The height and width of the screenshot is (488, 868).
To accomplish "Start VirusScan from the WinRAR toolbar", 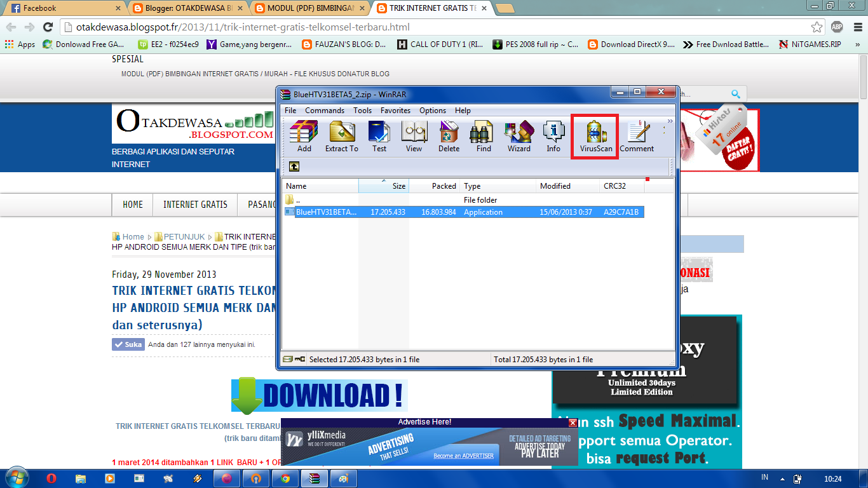I will tap(596, 136).
